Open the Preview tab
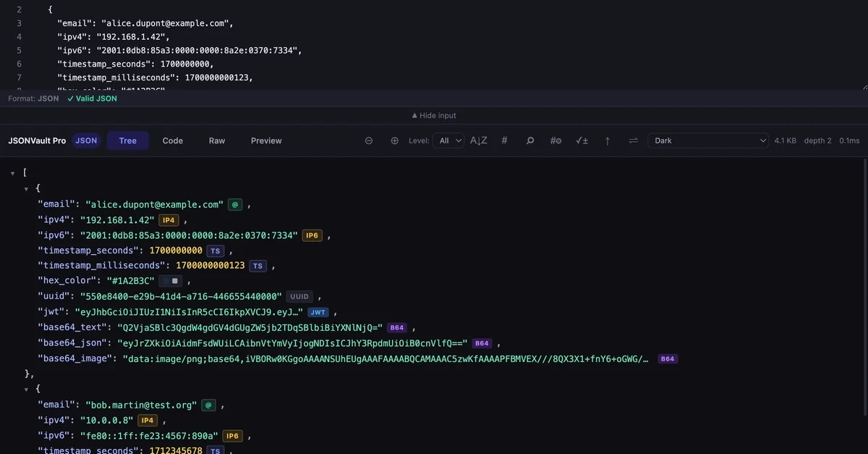Screen dimensions: 868x454 pyautogui.click(x=266, y=140)
